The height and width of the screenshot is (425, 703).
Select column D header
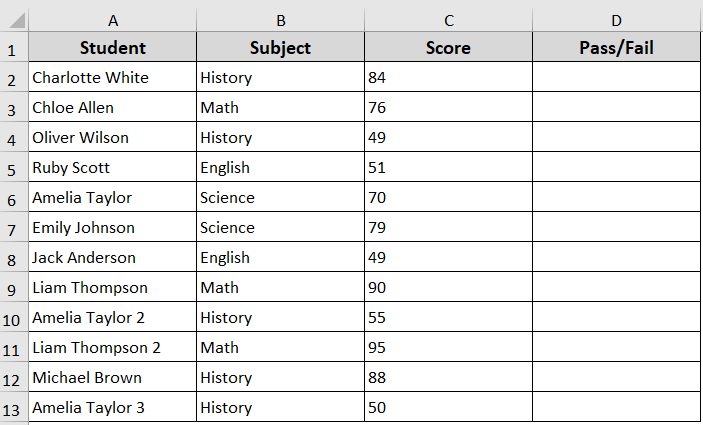click(x=616, y=20)
